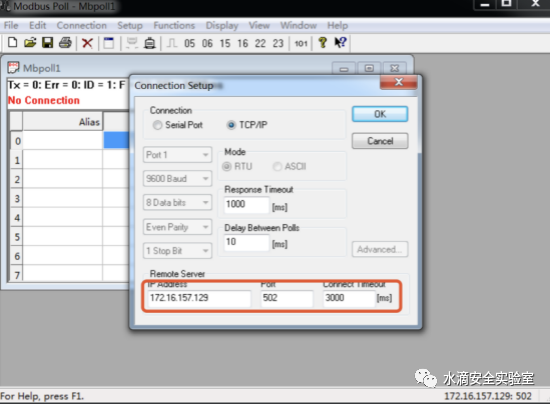Click the IP Address field 172.16.157.129
Image resolution: width=552 pixels, height=404 pixels.
tap(199, 298)
